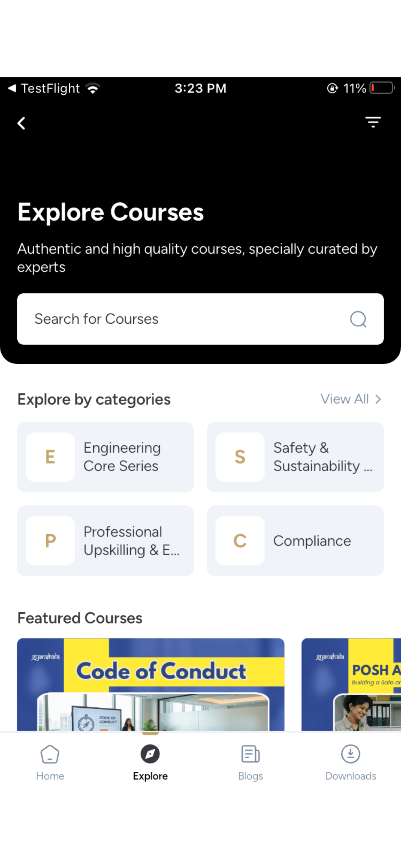Open the Home tab icon
This screenshot has height=868, width=401.
click(50, 754)
